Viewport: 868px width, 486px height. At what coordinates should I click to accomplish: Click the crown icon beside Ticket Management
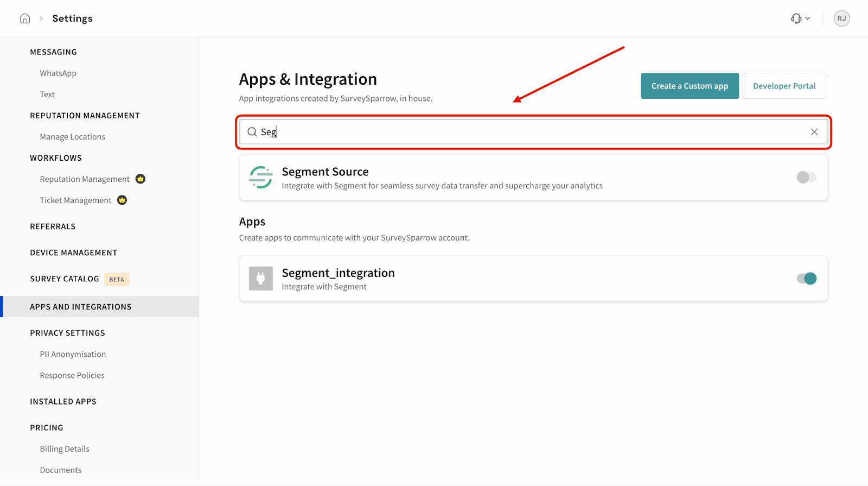click(x=122, y=200)
